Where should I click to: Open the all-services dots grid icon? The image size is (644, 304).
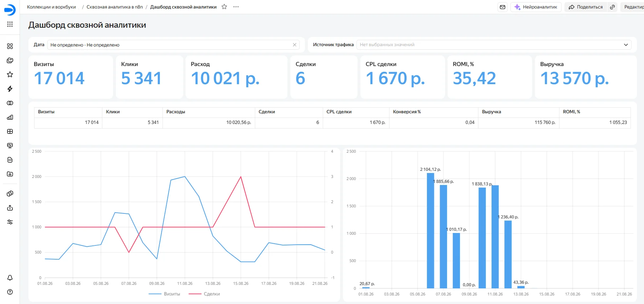[10, 24]
